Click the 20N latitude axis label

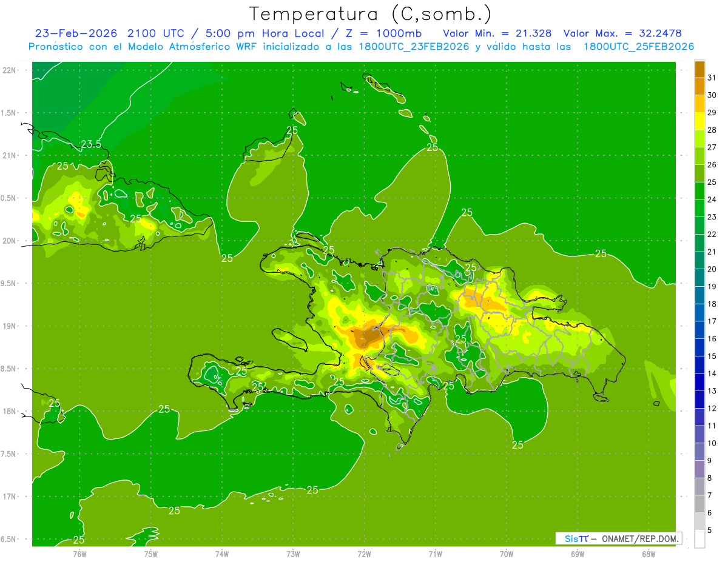(x=10, y=241)
